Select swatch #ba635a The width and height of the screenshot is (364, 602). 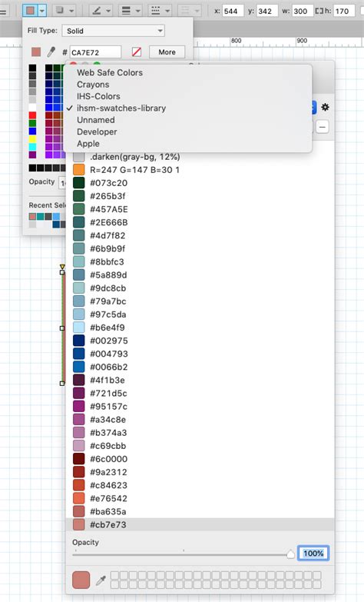200,511
